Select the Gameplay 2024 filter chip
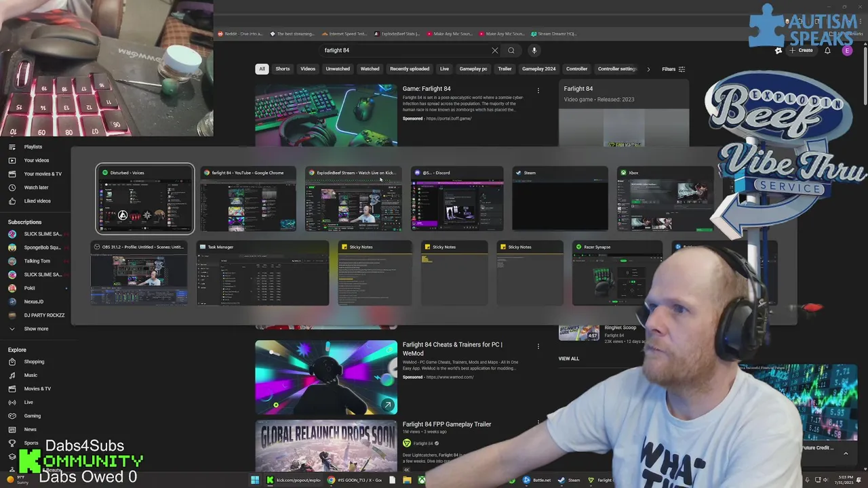Image resolution: width=868 pixels, height=488 pixels. (539, 69)
